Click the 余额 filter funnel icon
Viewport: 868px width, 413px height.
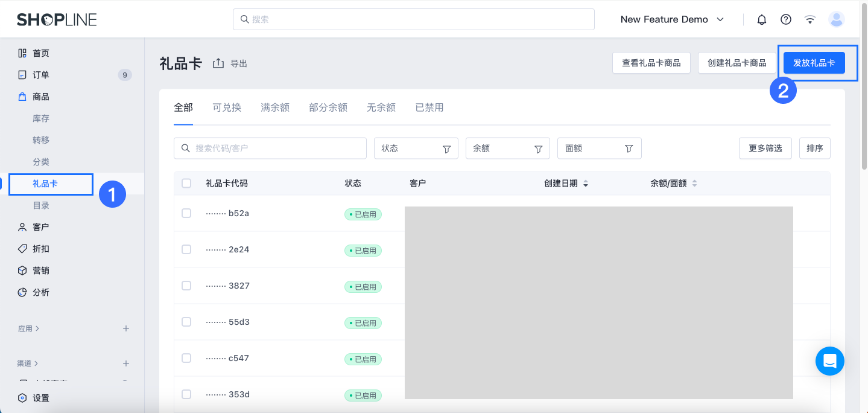[x=539, y=149]
